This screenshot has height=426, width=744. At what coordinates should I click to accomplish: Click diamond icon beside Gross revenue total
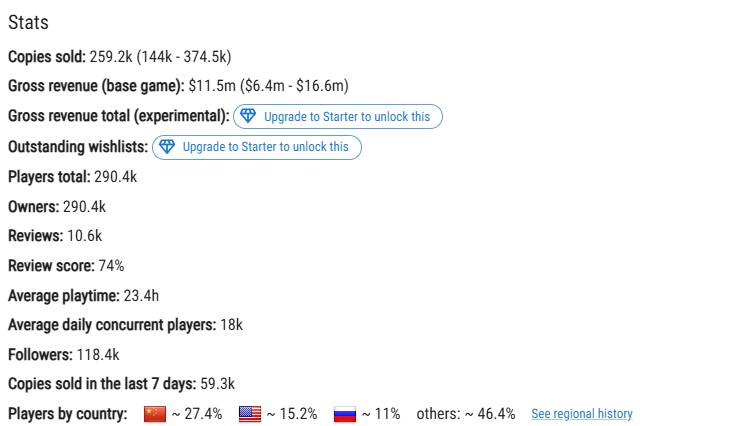tap(248, 116)
